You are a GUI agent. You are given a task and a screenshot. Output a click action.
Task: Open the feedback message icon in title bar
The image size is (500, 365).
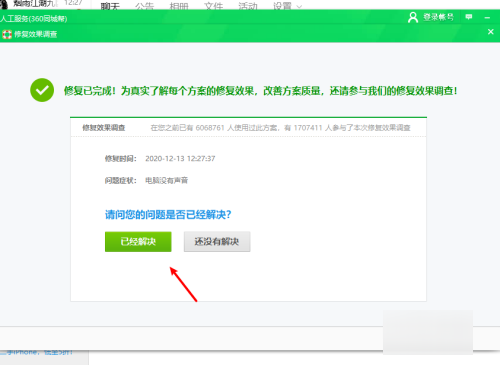pos(469,17)
